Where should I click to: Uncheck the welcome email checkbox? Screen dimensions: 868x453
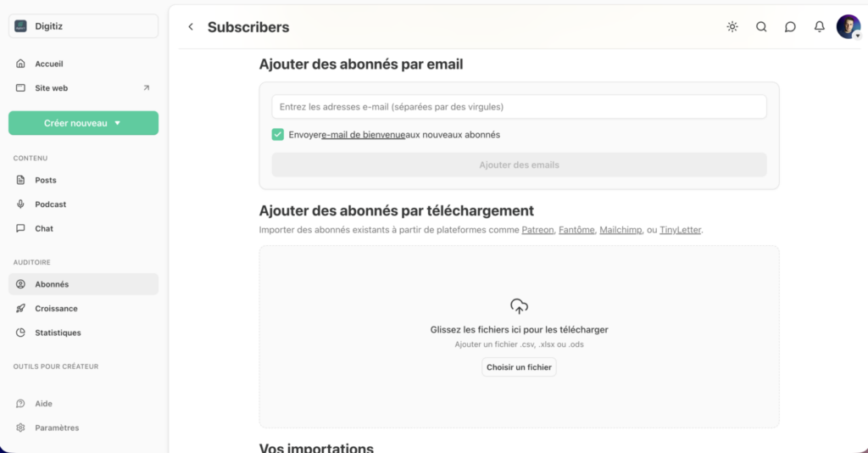pos(278,135)
